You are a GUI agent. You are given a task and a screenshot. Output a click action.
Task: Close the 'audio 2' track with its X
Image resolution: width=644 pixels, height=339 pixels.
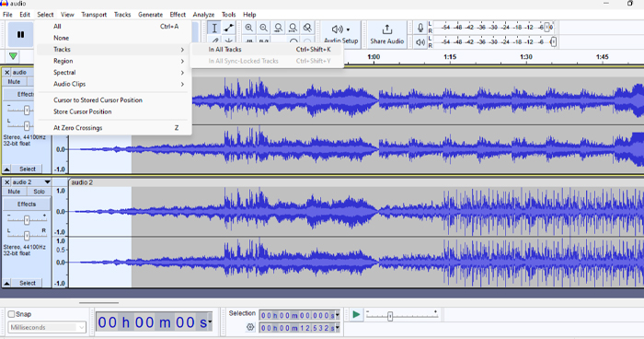coord(6,182)
